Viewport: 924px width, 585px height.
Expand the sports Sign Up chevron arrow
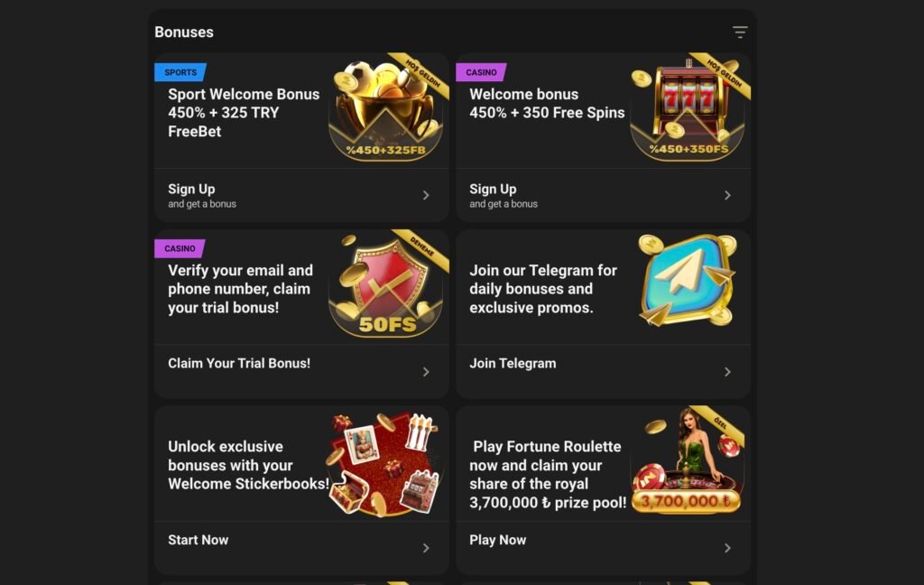pyautogui.click(x=426, y=195)
